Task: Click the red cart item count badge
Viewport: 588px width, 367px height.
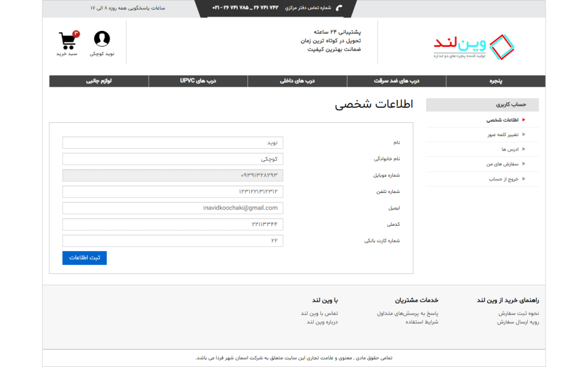Action: pos(76,34)
